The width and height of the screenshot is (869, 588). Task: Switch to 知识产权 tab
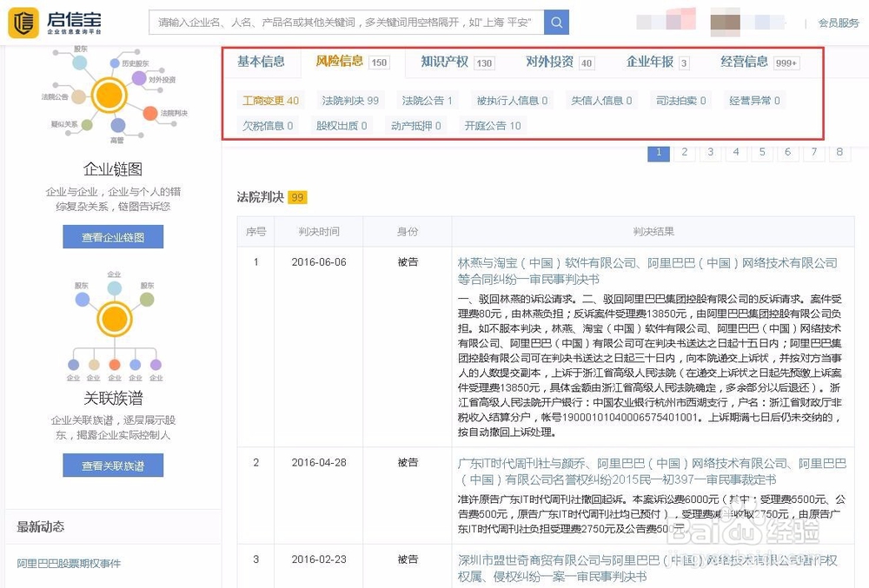(457, 62)
